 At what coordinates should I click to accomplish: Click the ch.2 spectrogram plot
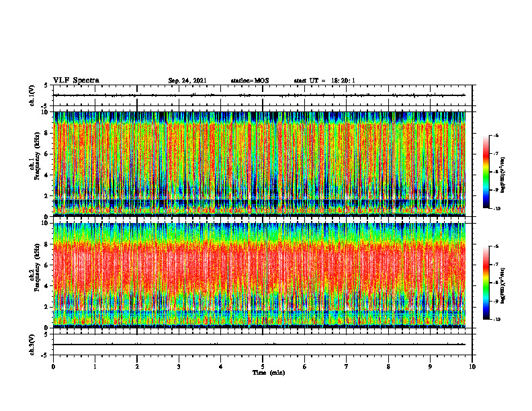coord(259,275)
